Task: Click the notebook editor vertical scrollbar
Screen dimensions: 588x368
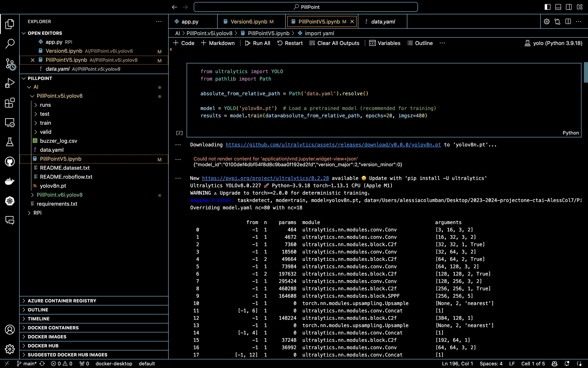Action: [586, 72]
